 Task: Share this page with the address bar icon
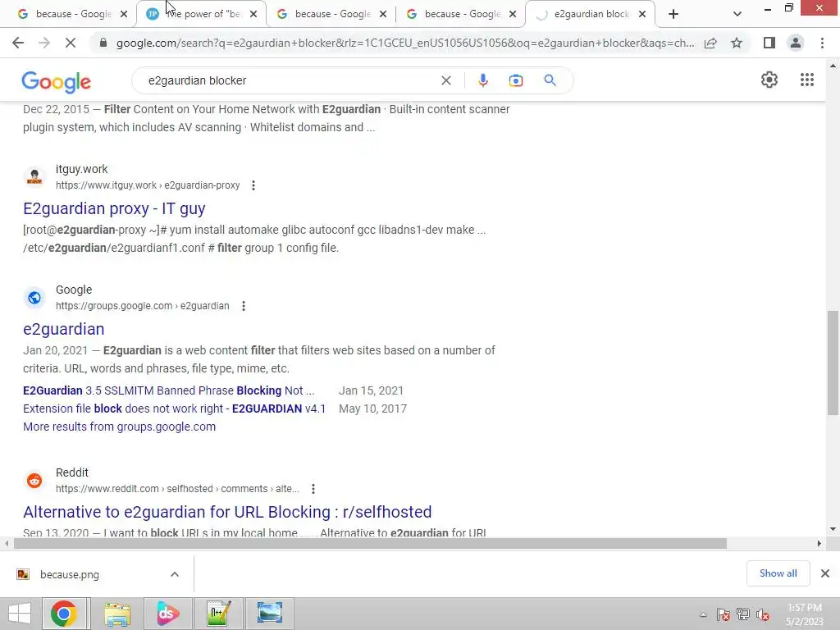[x=710, y=43]
